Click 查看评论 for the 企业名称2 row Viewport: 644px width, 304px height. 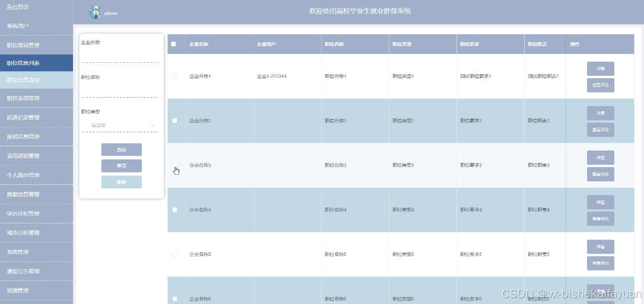pyautogui.click(x=601, y=130)
